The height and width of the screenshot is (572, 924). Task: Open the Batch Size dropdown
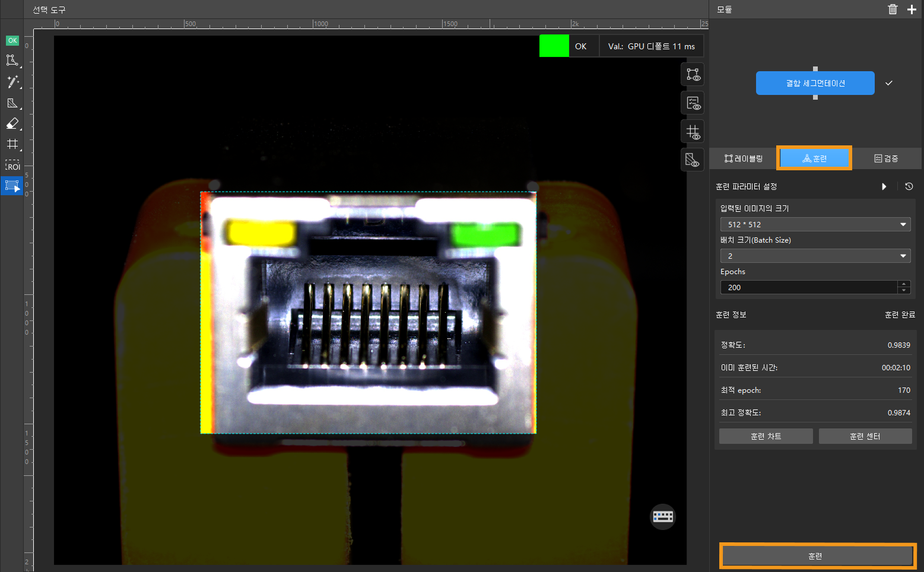point(815,256)
